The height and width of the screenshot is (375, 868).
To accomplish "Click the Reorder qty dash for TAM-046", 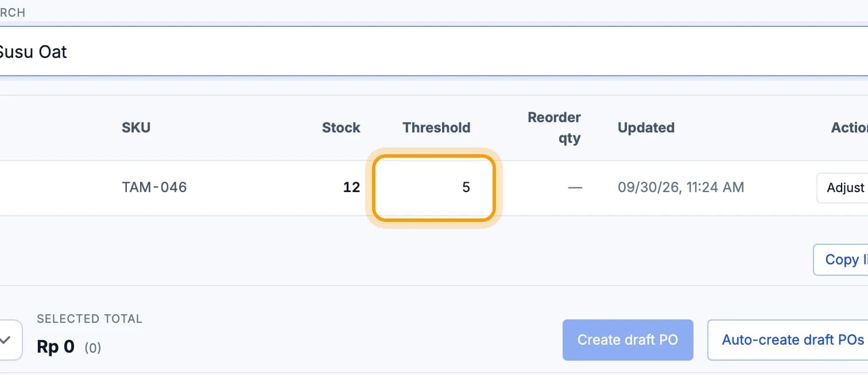I will click(574, 187).
